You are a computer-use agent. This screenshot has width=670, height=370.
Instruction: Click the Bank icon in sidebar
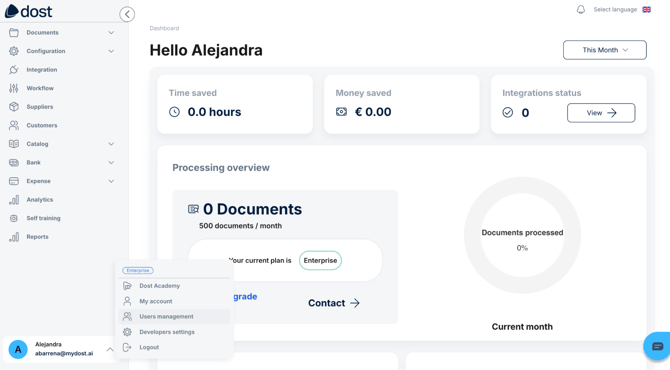[x=14, y=162]
